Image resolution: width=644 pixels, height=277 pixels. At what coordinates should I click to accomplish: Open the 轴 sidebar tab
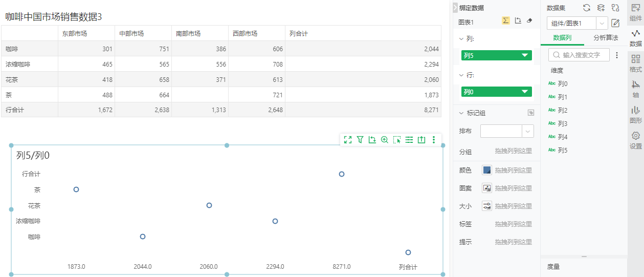(x=636, y=89)
